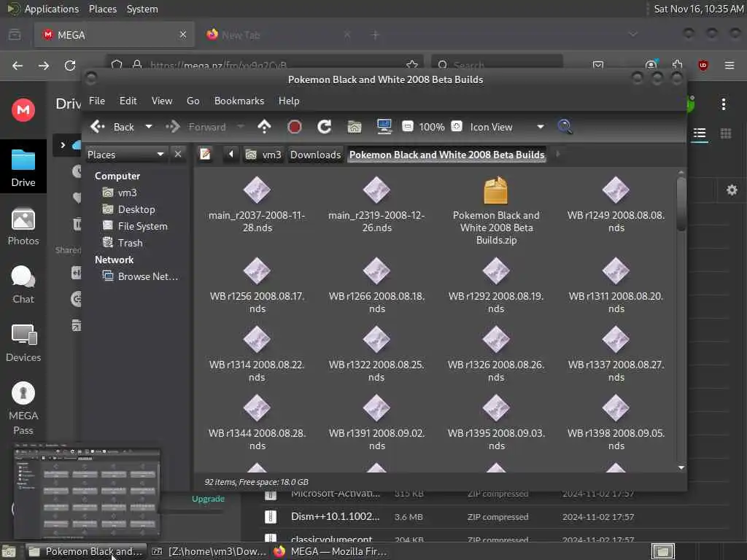
Task: Click the scrollbar down arrow in file view
Action: (681, 467)
